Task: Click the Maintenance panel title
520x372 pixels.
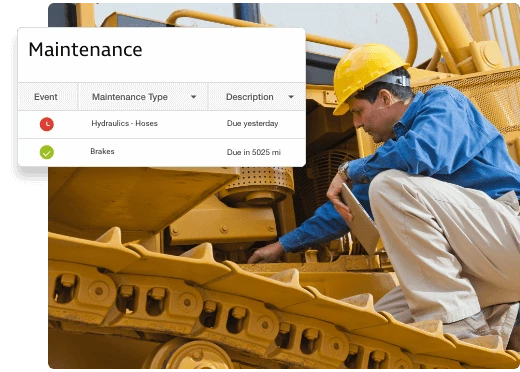Action: click(x=85, y=50)
